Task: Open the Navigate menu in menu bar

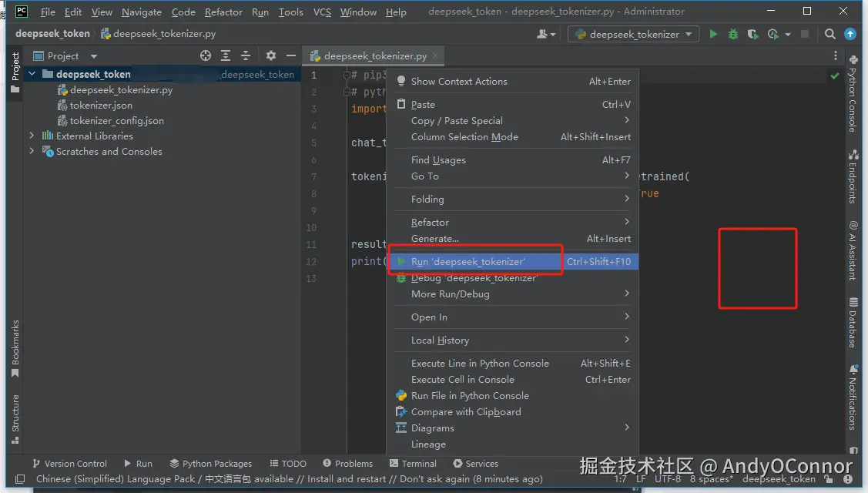Action: (142, 12)
